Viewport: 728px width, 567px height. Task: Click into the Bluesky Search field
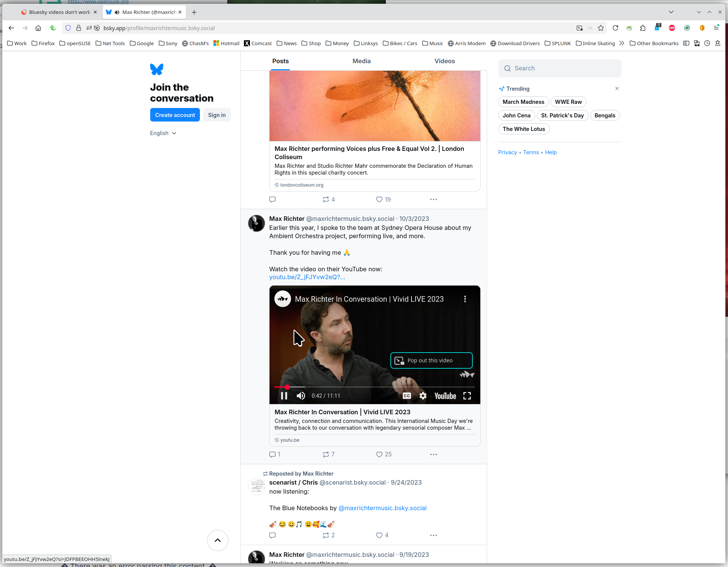tap(560, 68)
